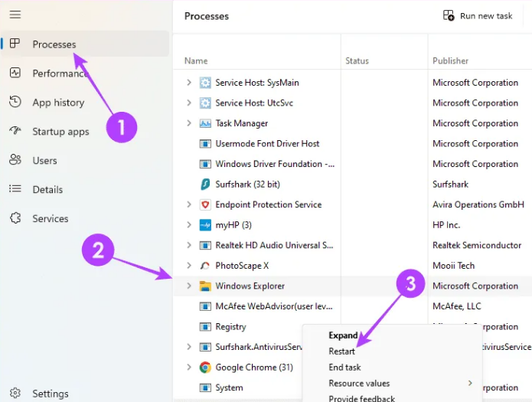Image resolution: width=532 pixels, height=402 pixels.
Task: Click the Startup apps gauge icon
Action: pos(15,131)
